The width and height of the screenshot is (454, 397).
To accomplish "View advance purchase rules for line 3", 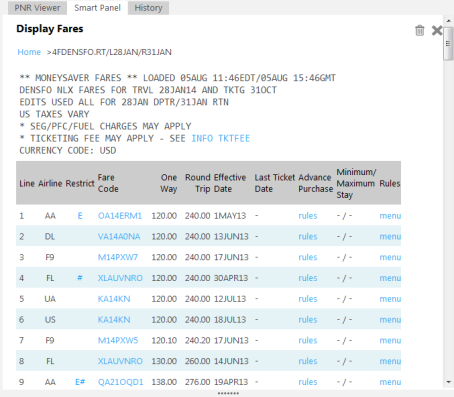I will point(308,257).
